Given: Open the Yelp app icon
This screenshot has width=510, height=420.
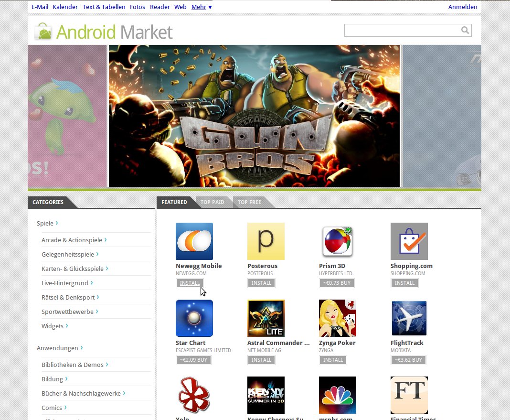Looking at the screenshot, I should [x=194, y=395].
